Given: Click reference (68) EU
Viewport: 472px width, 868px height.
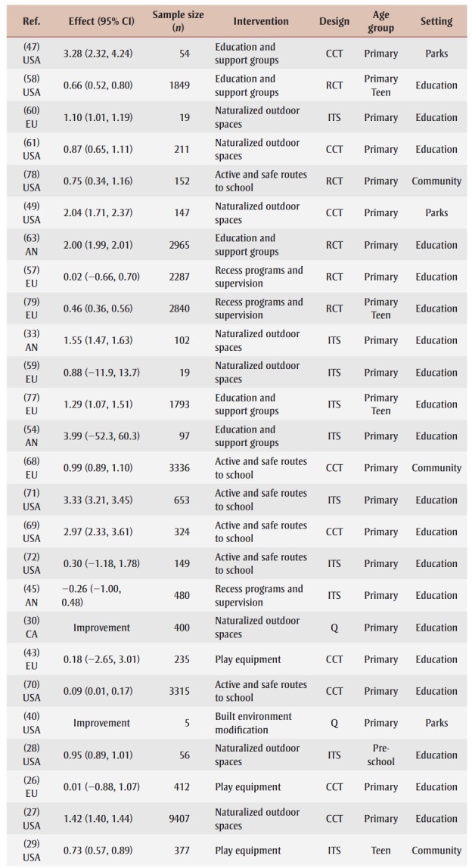Looking at the screenshot, I should point(31,468).
